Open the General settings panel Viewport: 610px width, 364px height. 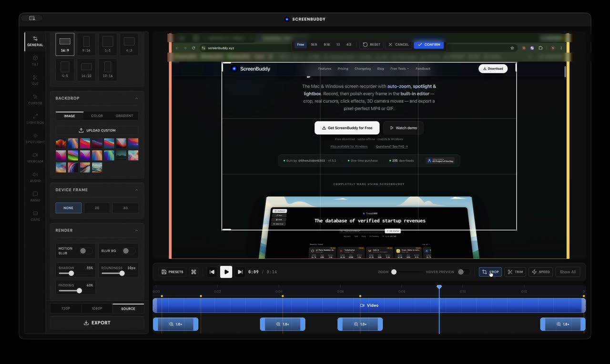click(35, 41)
